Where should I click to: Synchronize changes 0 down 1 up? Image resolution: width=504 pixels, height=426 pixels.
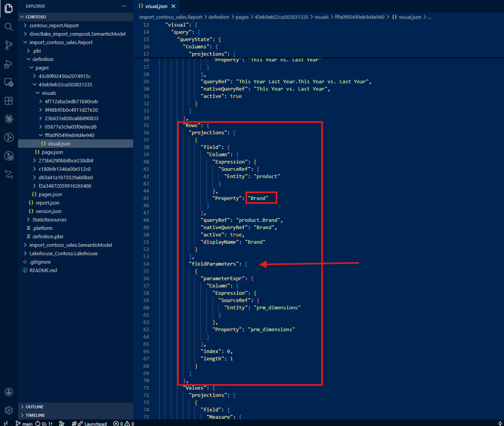tap(44, 424)
